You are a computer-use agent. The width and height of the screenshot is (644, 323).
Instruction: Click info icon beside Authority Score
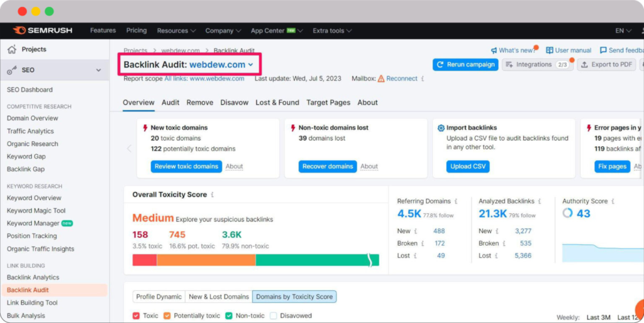click(x=613, y=201)
